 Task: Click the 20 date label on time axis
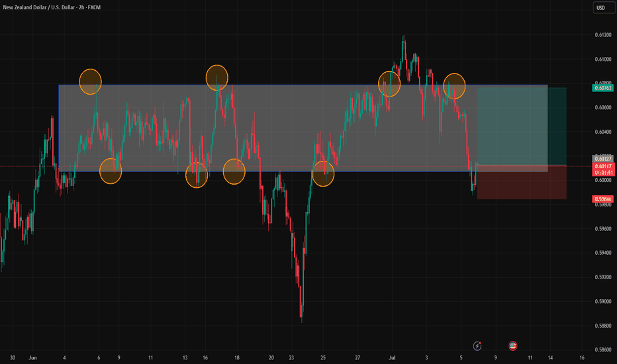(271, 357)
